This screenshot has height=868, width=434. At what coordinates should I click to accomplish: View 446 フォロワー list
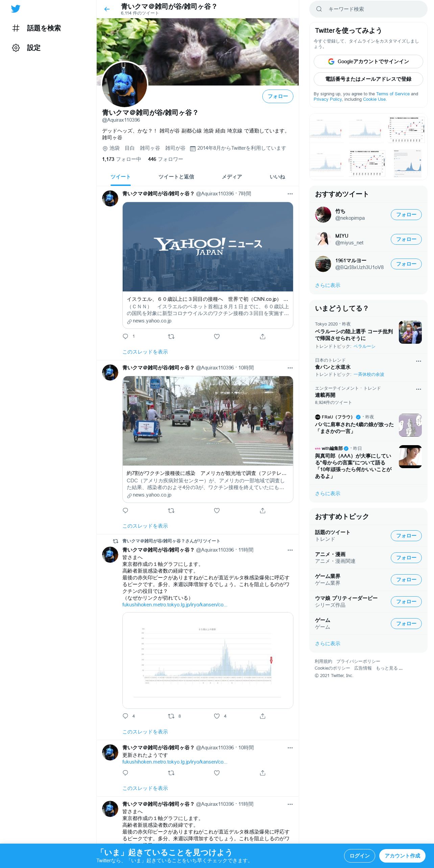click(165, 159)
